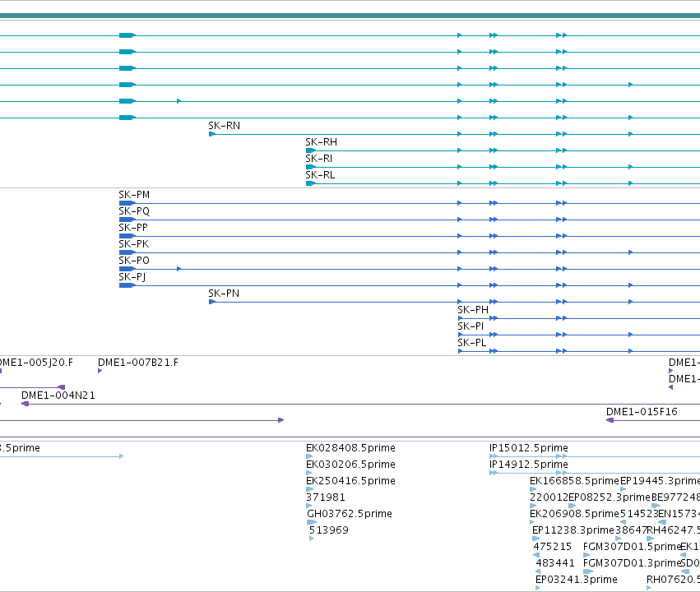Click the SK-PL transcript label
The height and width of the screenshot is (592, 700).
point(472,343)
